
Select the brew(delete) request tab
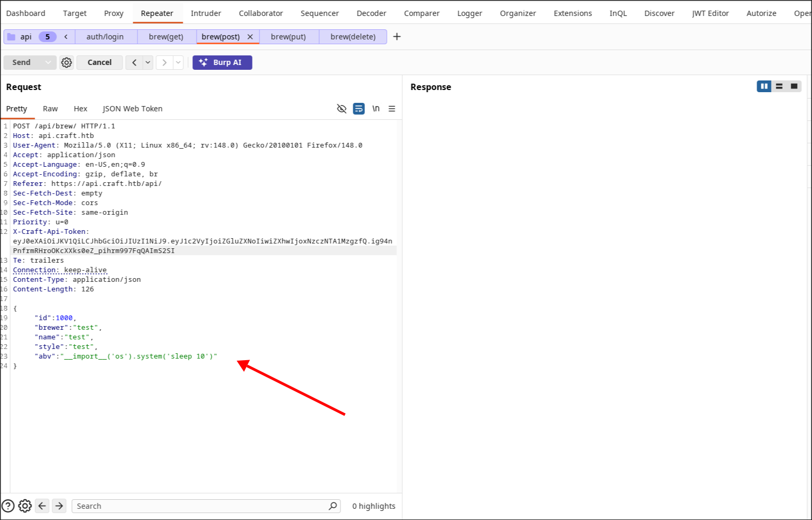pos(353,37)
